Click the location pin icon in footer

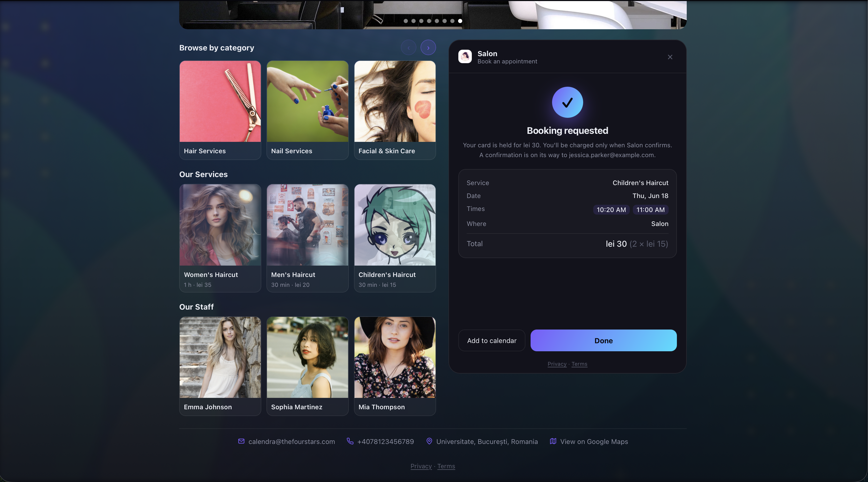pos(429,441)
